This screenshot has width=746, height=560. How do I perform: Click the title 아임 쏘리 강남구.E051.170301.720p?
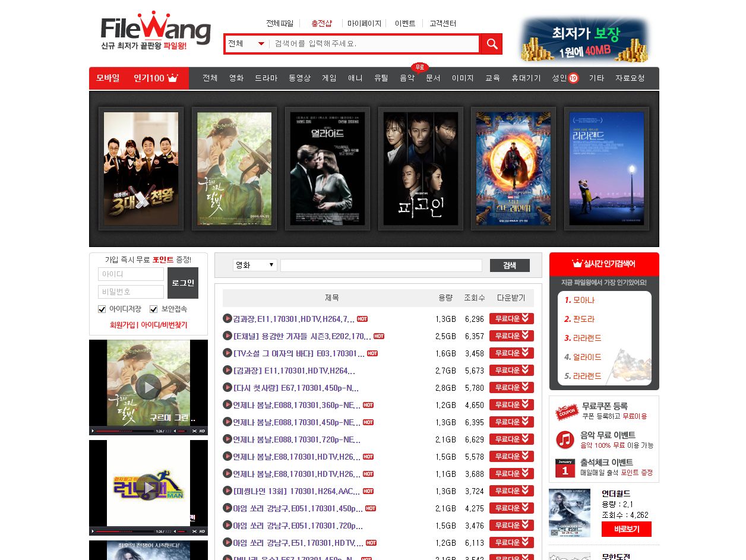(x=298, y=526)
